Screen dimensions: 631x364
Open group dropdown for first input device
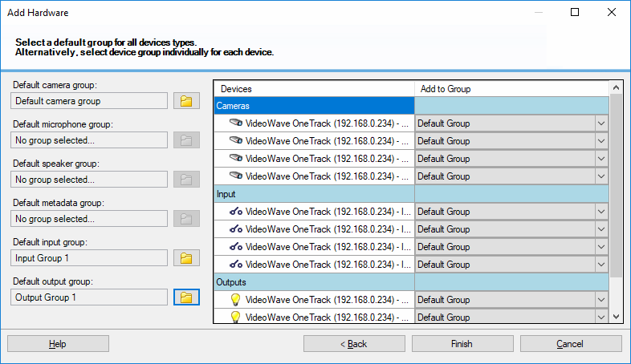601,212
